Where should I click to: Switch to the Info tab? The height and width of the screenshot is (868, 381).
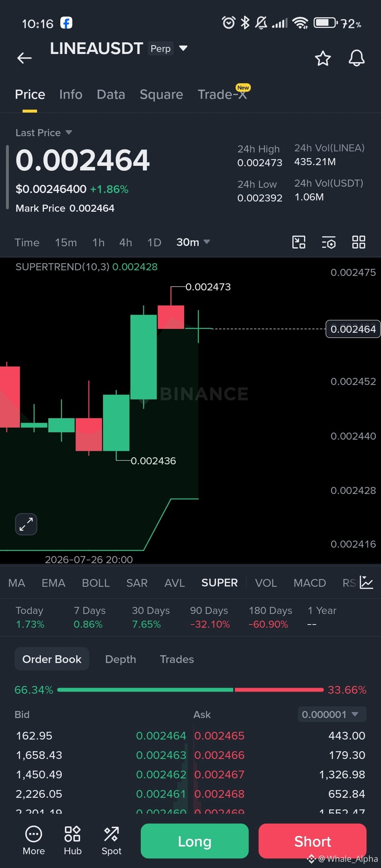pyautogui.click(x=71, y=95)
